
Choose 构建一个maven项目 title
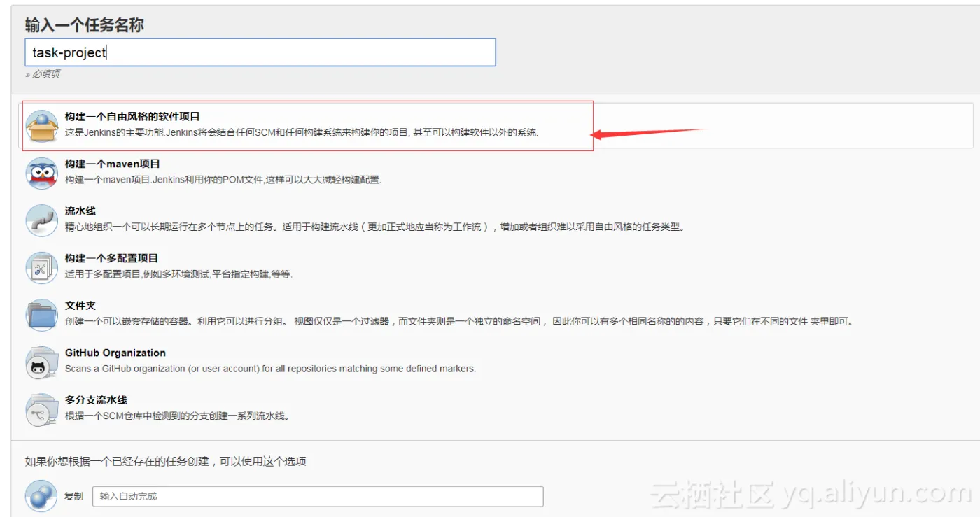113,164
